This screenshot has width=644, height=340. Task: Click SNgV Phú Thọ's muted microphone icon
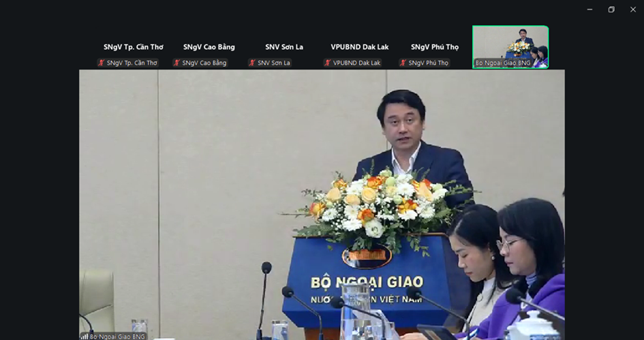coord(403,63)
